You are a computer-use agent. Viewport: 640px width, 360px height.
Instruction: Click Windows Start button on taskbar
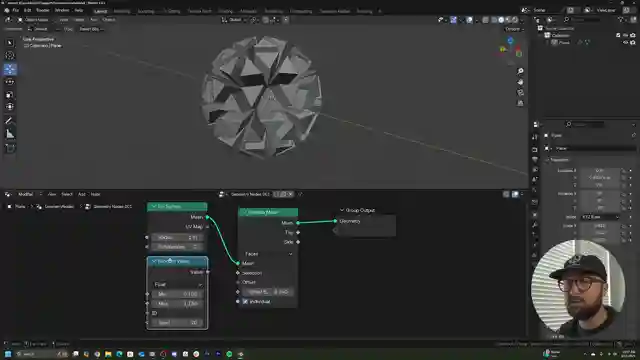tap(8, 354)
